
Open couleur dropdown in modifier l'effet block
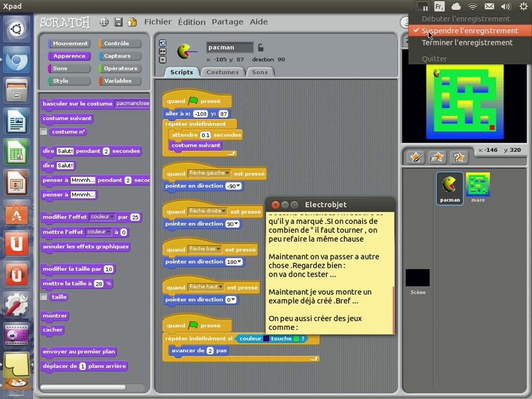pyautogui.click(x=103, y=217)
